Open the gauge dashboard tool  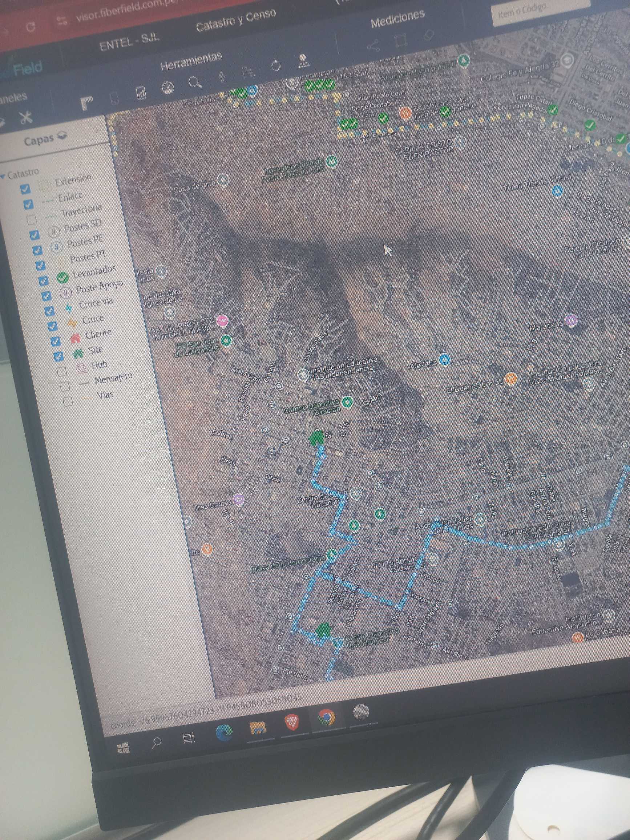pos(168,88)
